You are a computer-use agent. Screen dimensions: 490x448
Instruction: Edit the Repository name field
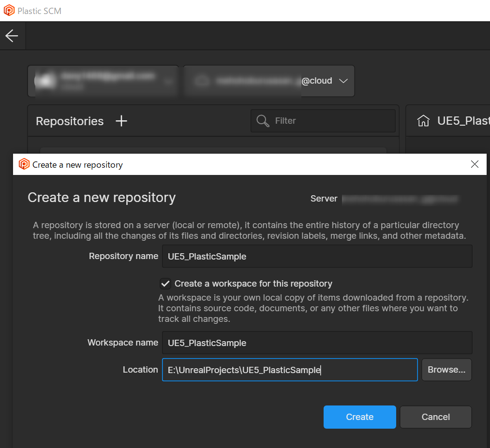pyautogui.click(x=317, y=256)
